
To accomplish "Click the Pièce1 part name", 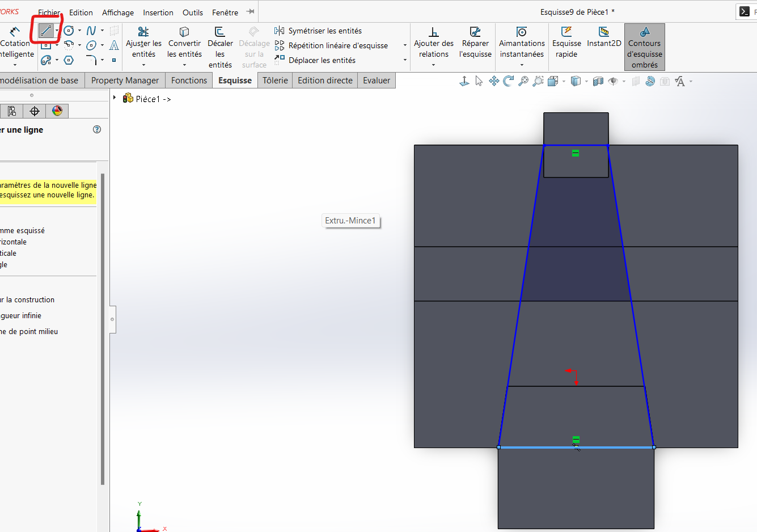I will 148,99.
